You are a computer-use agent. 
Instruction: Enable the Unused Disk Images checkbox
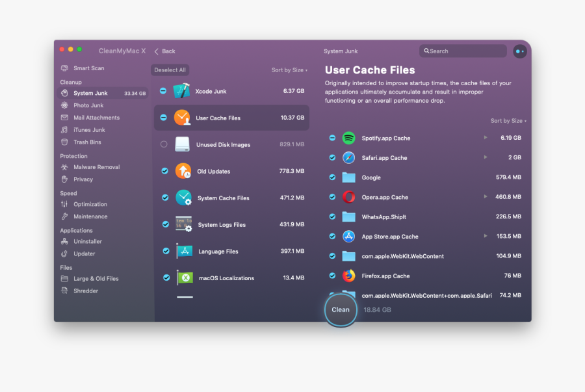[164, 144]
